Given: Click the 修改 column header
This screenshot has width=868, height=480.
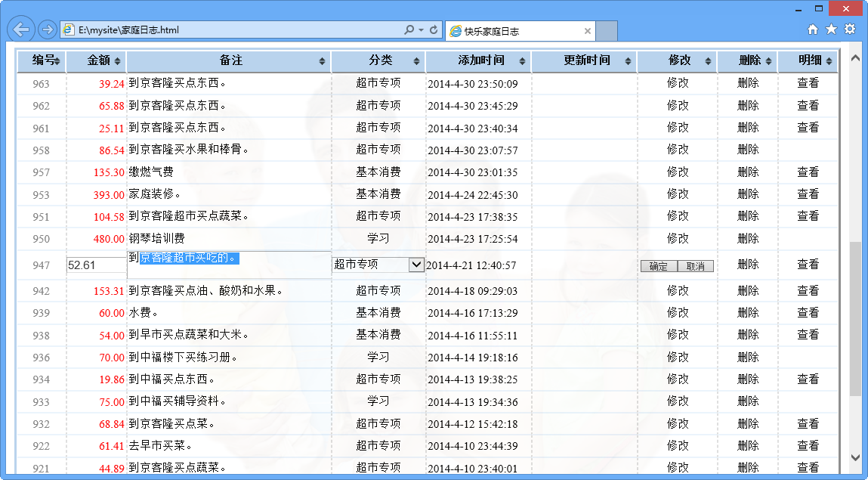Looking at the screenshot, I should click(x=677, y=61).
